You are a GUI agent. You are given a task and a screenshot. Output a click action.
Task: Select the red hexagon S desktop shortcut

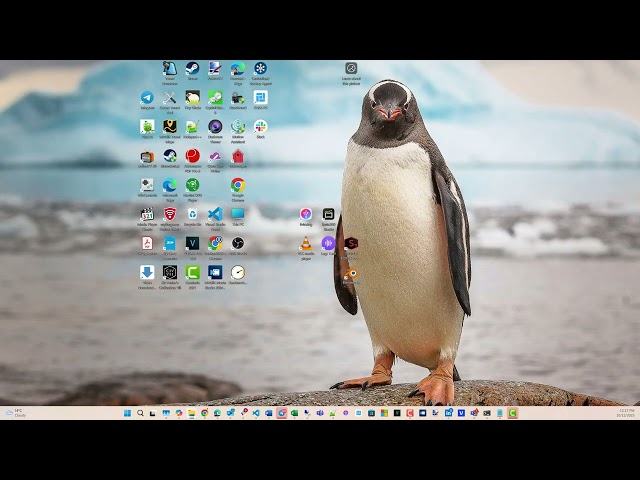click(x=351, y=244)
